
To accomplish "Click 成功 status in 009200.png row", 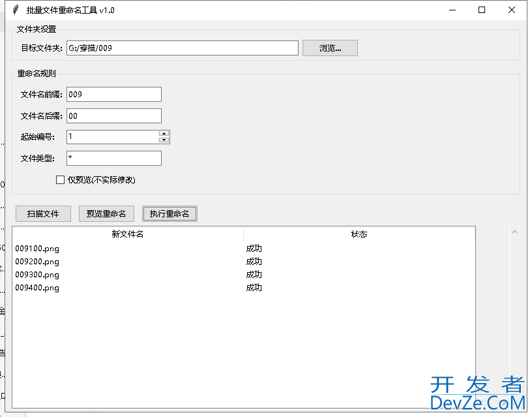I will coord(254,262).
